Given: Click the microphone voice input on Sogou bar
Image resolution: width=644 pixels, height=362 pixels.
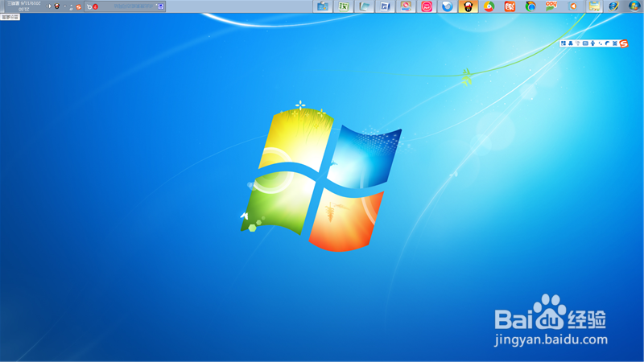Looking at the screenshot, I should (x=592, y=43).
